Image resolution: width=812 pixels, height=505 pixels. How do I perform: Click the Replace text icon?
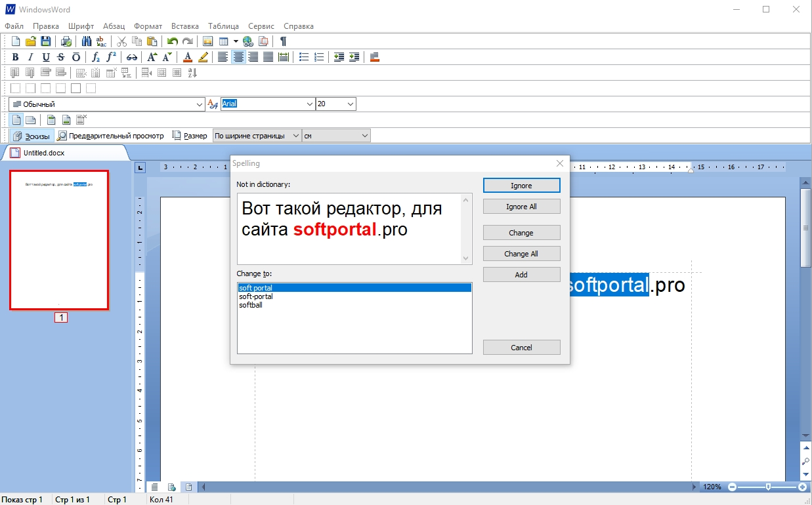(102, 41)
